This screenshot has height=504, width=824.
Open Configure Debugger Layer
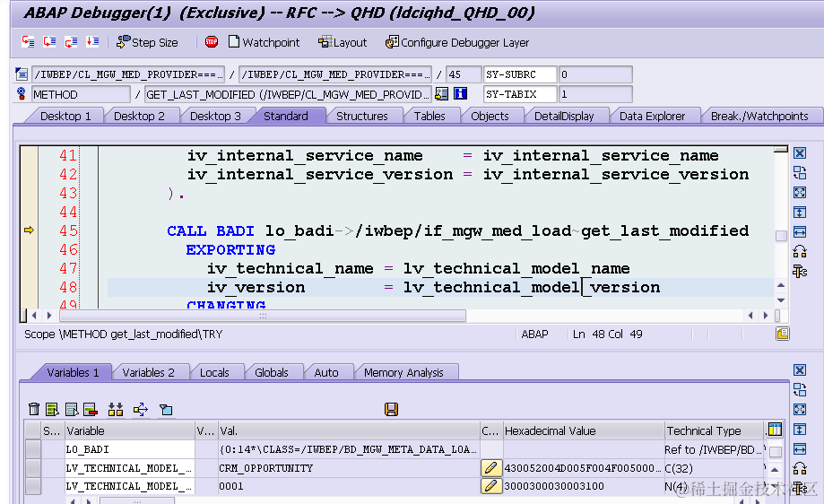[x=457, y=42]
